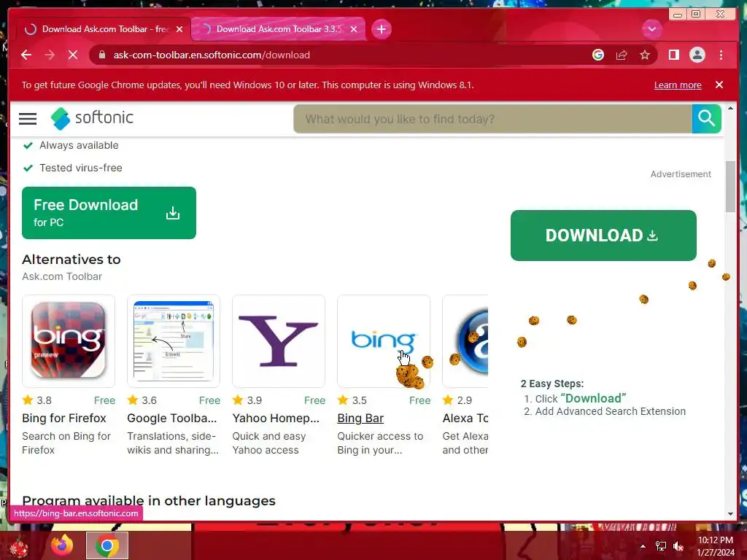This screenshot has height=560, width=747.
Task: Open Google Toolbar screenshot thumbnail
Action: click(174, 341)
